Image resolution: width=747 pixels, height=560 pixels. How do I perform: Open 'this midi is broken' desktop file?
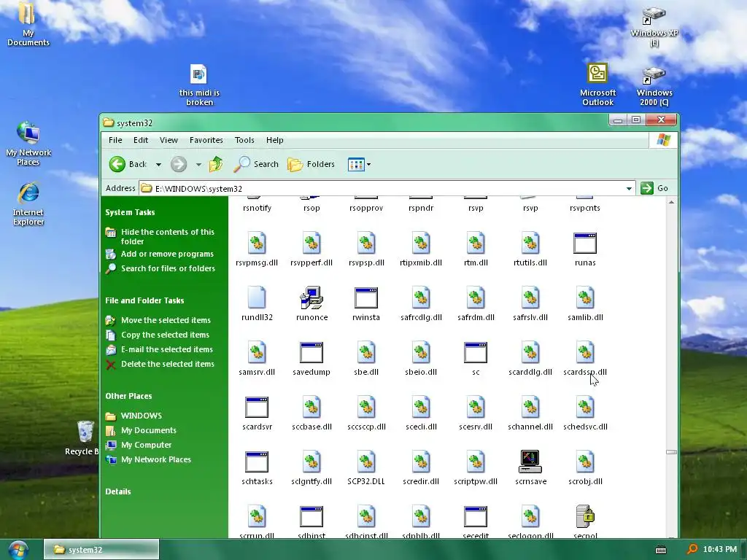[199, 85]
